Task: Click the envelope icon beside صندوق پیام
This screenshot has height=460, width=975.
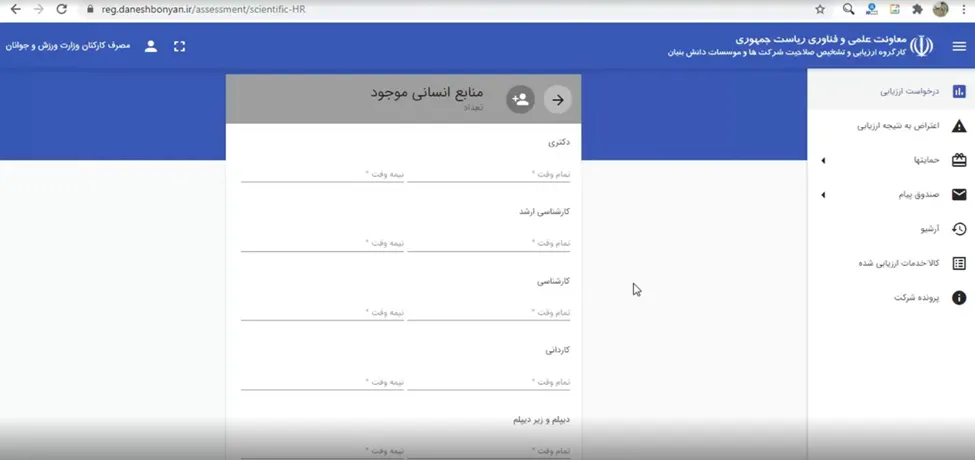Action: point(959,195)
